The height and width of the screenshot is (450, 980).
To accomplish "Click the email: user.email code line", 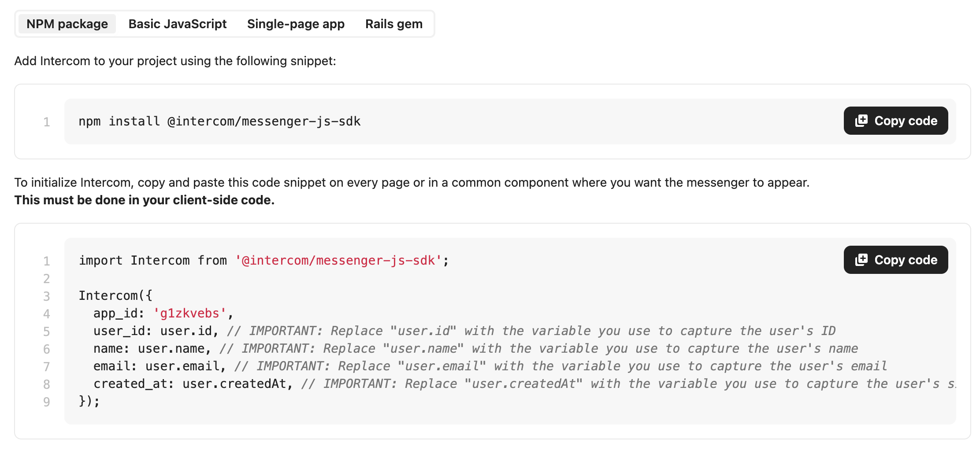I will [x=156, y=366].
